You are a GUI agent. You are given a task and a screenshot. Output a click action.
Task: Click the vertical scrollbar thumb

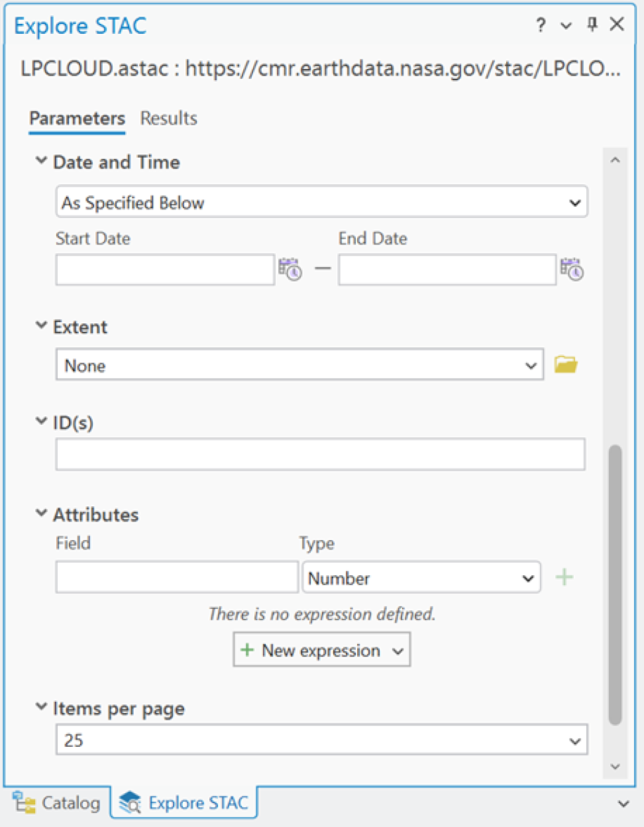pos(615,585)
